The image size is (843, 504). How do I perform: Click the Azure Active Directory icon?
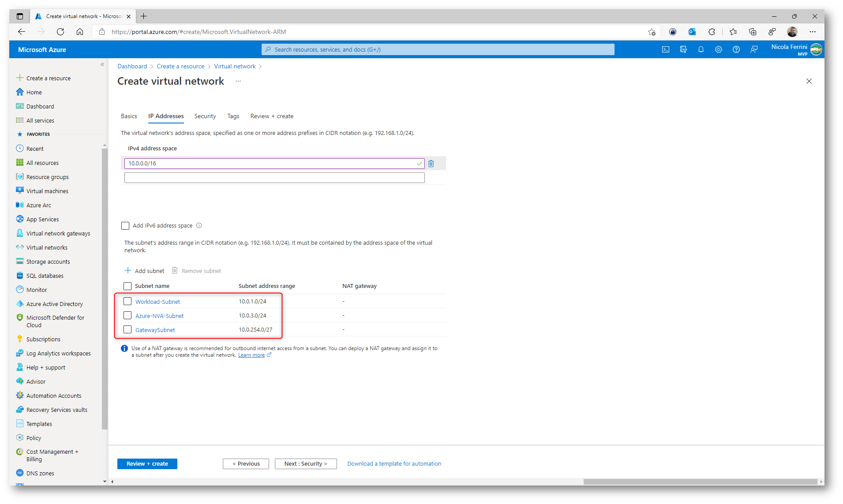point(20,304)
